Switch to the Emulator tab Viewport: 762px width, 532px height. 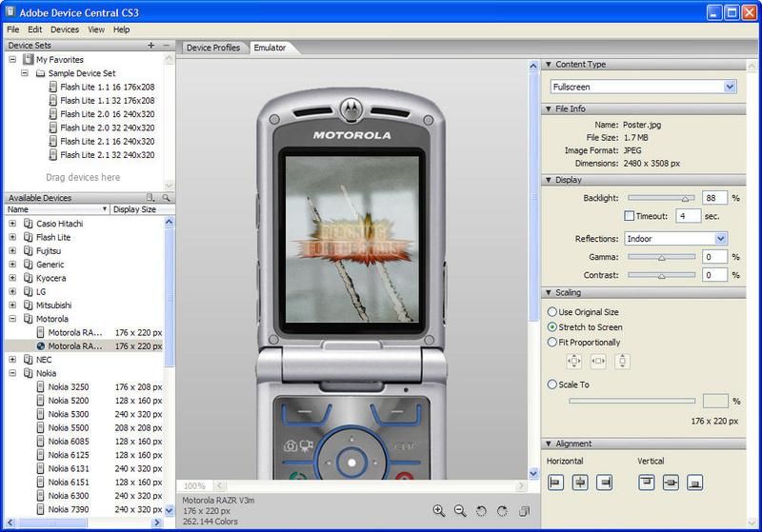point(271,48)
